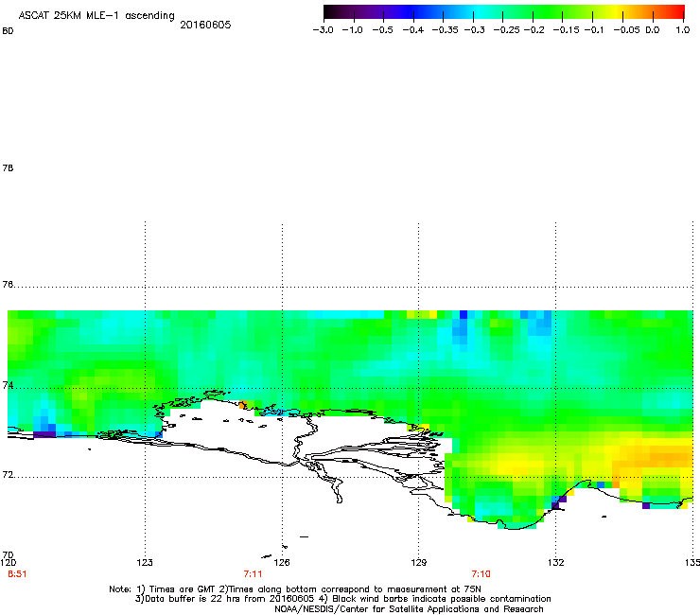This screenshot has width=700, height=615.
Task: Click the red time stamp 8:51
Action: point(17,574)
